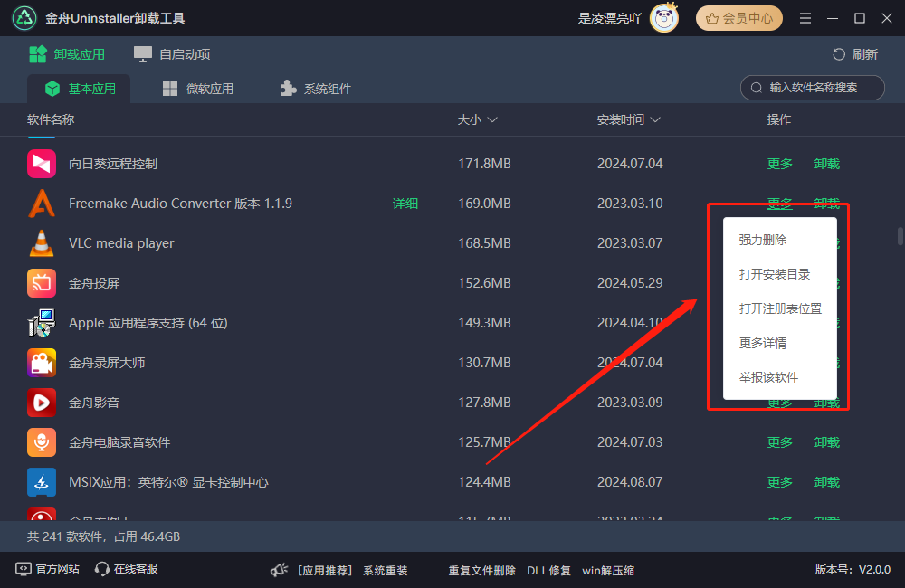Open the hamburger menu icon

[x=805, y=17]
